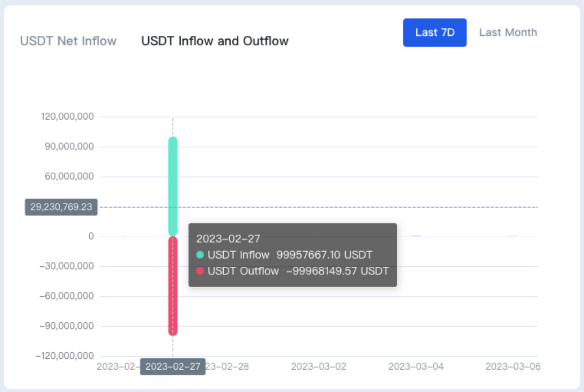Click the green dot beside USDT Inflow
This screenshot has height=392, width=584.
[200, 255]
